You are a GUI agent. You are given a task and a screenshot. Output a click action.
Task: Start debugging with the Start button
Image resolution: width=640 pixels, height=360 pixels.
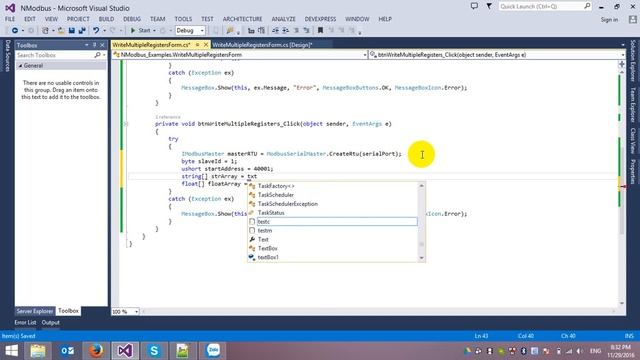[x=140, y=31]
